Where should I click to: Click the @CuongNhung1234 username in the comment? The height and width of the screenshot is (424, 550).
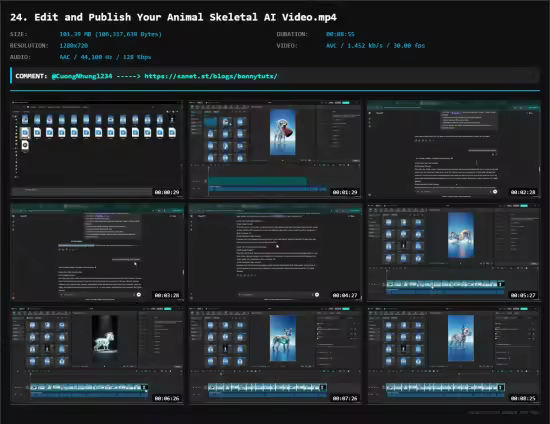[82, 76]
